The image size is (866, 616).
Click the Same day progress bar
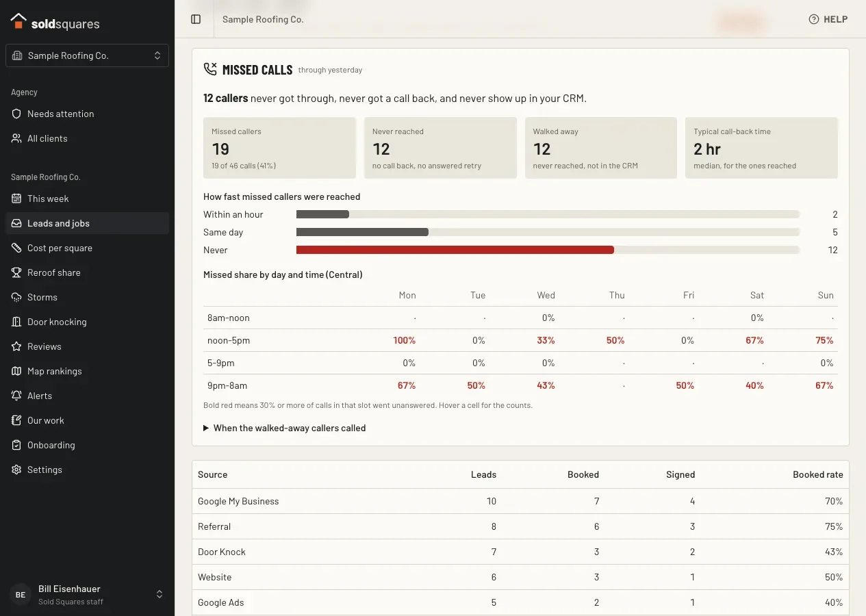coord(362,232)
